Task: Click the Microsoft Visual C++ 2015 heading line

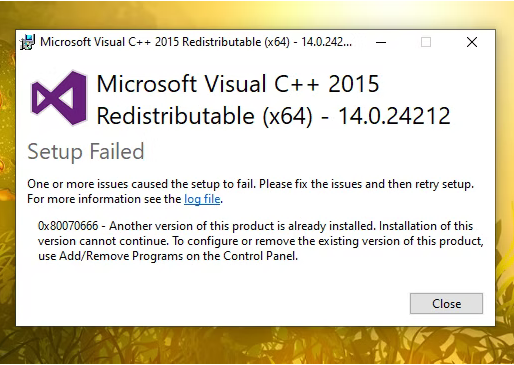Action: [x=238, y=84]
